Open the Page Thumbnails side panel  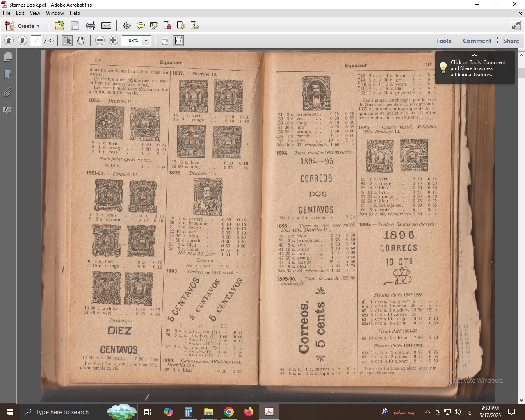click(x=8, y=57)
